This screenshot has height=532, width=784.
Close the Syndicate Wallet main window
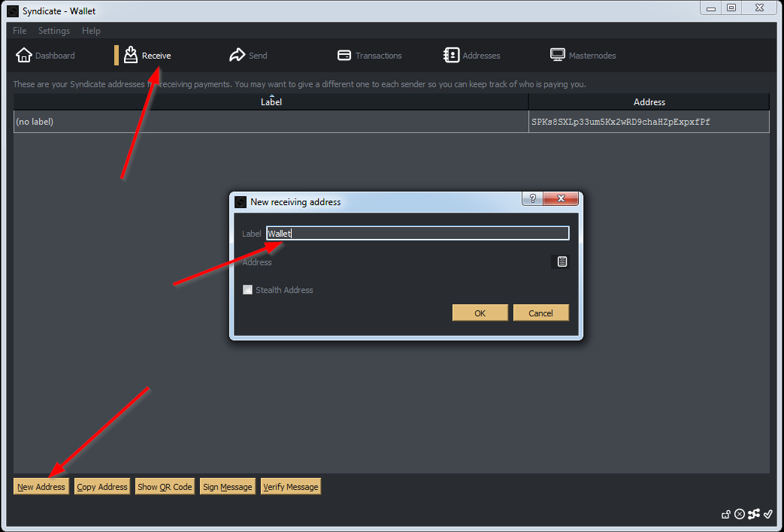coord(759,8)
